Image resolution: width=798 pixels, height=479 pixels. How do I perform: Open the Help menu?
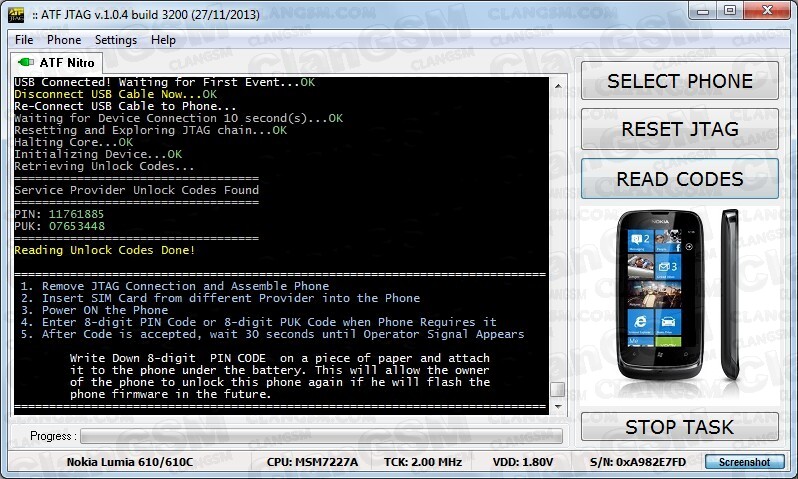[163, 40]
